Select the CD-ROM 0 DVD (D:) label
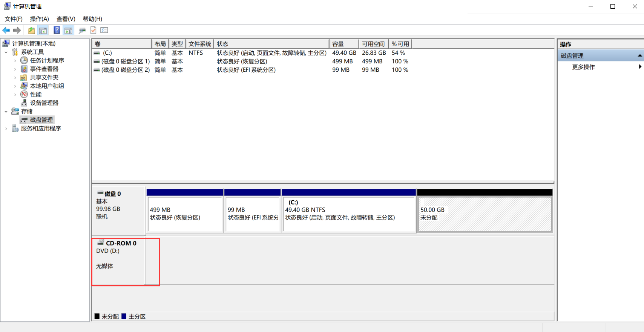Image resolution: width=644 pixels, height=332 pixels. (119, 261)
